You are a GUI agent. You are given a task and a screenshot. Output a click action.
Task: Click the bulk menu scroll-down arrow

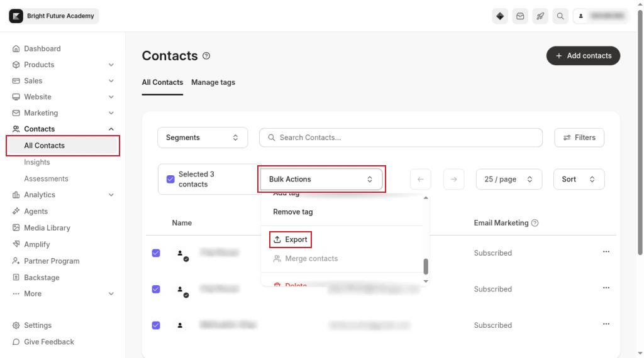tap(426, 281)
